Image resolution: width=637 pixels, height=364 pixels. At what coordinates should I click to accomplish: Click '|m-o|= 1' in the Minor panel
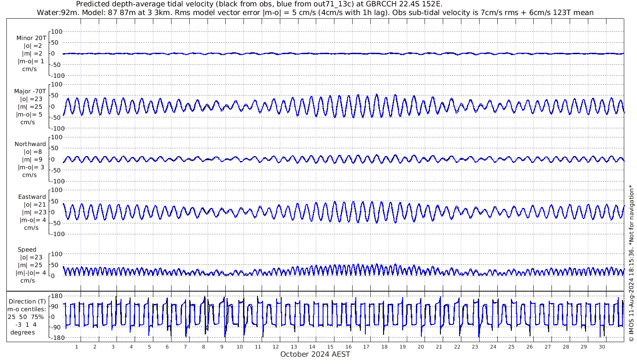(31, 61)
